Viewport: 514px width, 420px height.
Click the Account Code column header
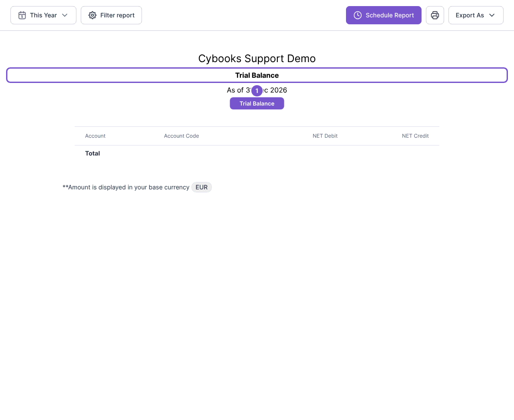(181, 136)
